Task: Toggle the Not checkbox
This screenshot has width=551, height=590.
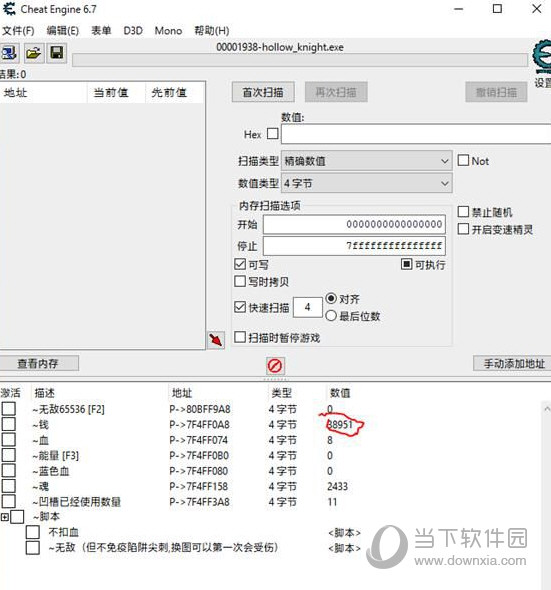Action: pos(463,161)
